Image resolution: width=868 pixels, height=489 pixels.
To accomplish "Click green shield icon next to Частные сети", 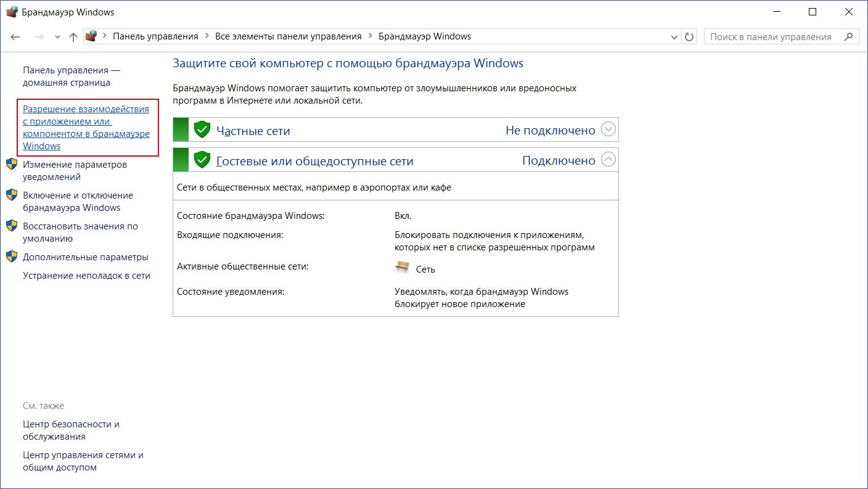I will pos(202,129).
